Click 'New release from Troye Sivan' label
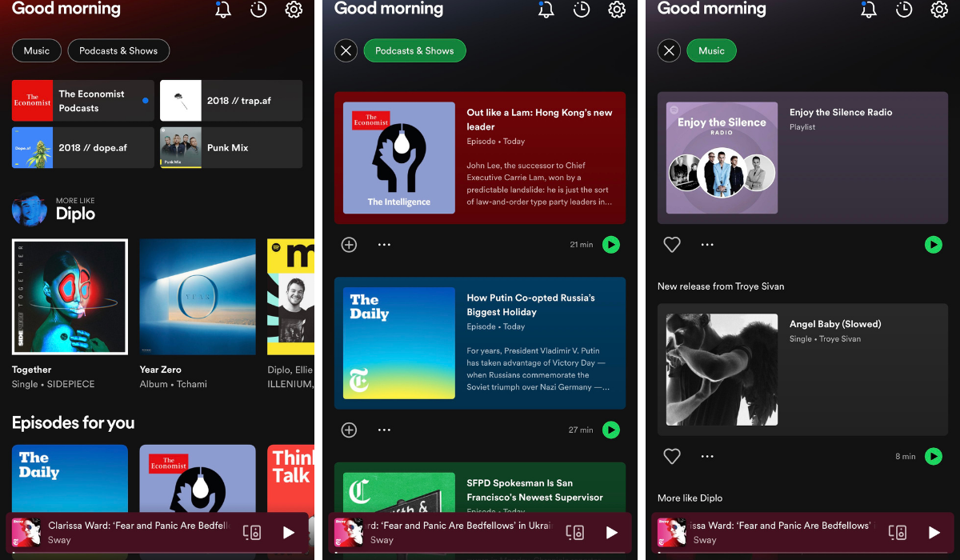The width and height of the screenshot is (960, 560). coord(721,286)
